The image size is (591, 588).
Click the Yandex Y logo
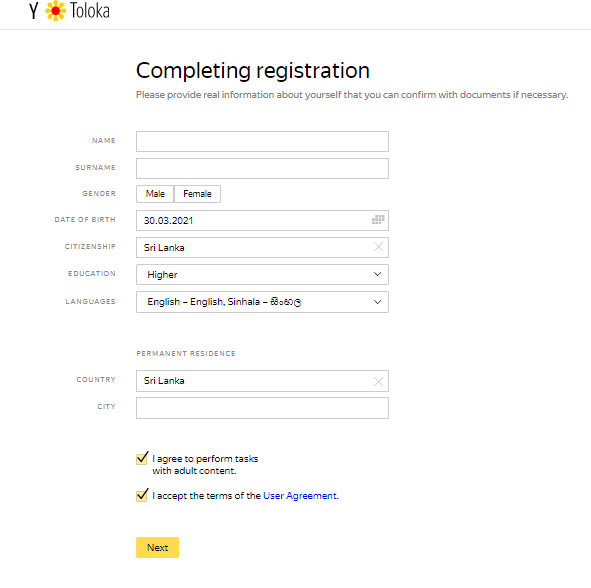34,11
